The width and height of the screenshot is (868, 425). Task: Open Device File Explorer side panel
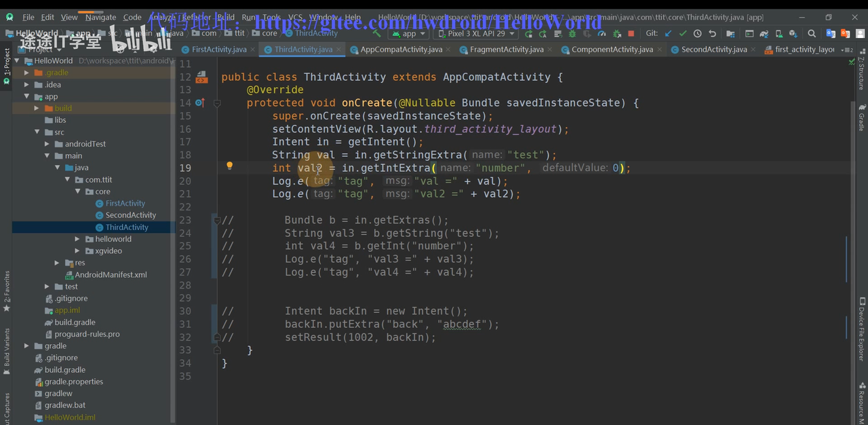pyautogui.click(x=862, y=329)
